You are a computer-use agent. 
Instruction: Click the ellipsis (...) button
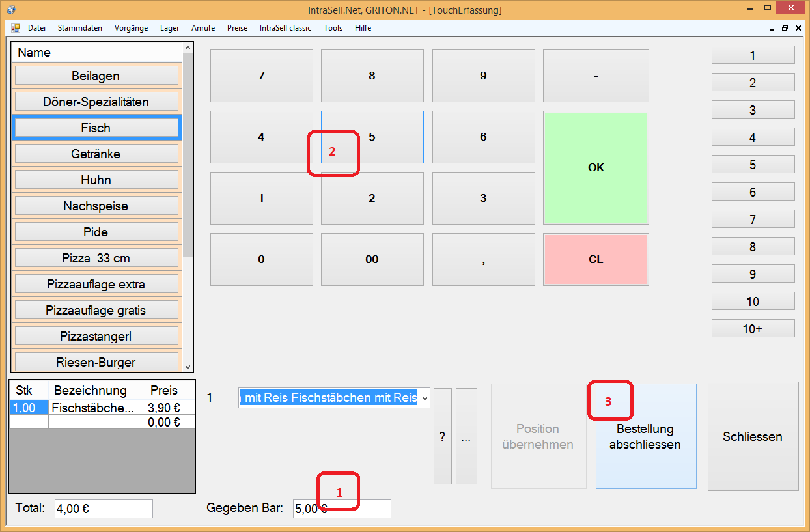click(466, 436)
